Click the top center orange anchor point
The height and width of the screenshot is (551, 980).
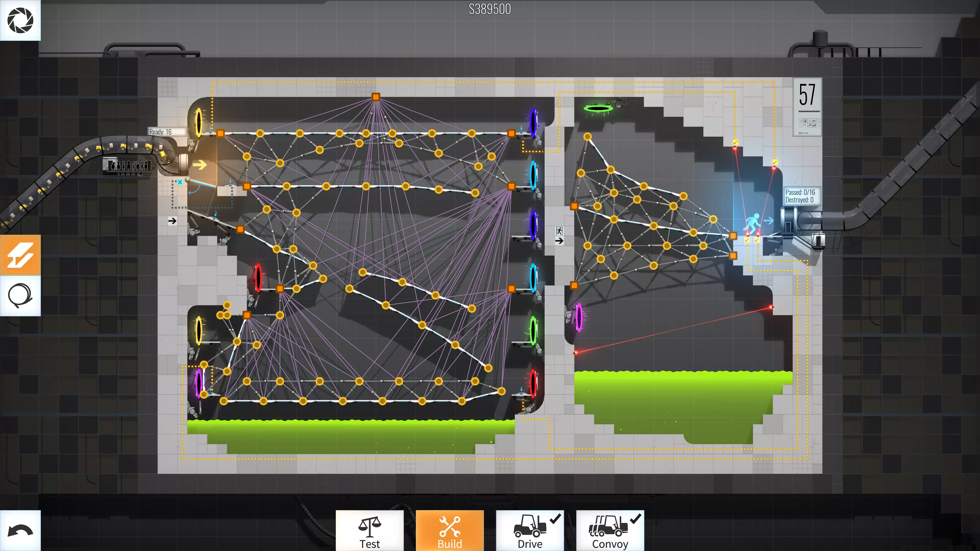coord(375,97)
